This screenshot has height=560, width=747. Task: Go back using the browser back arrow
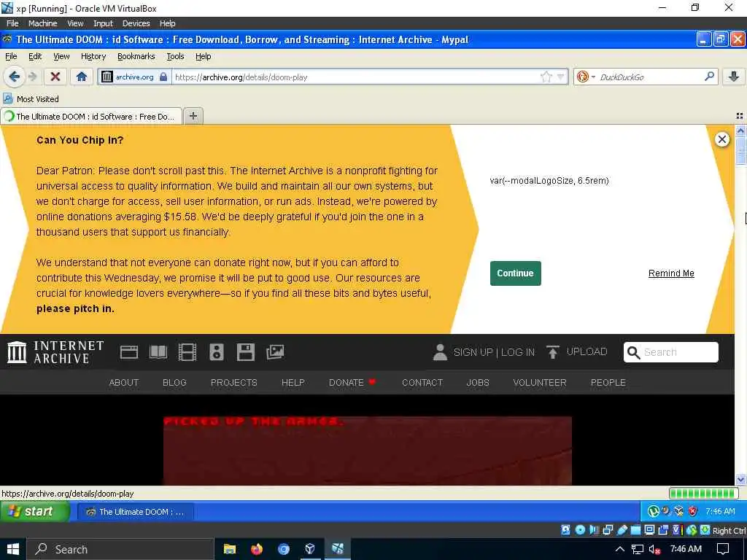coord(14,76)
